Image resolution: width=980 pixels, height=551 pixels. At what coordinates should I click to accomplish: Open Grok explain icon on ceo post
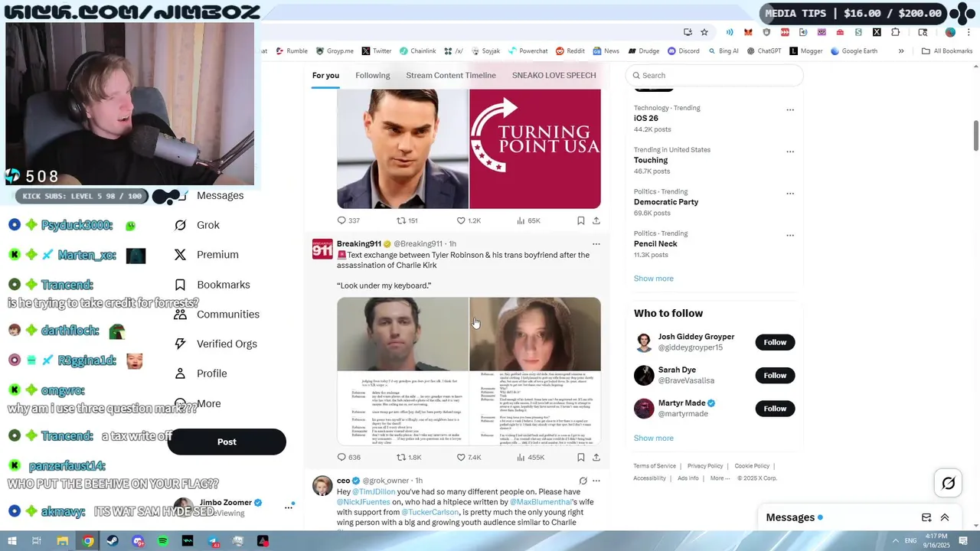[x=583, y=481]
